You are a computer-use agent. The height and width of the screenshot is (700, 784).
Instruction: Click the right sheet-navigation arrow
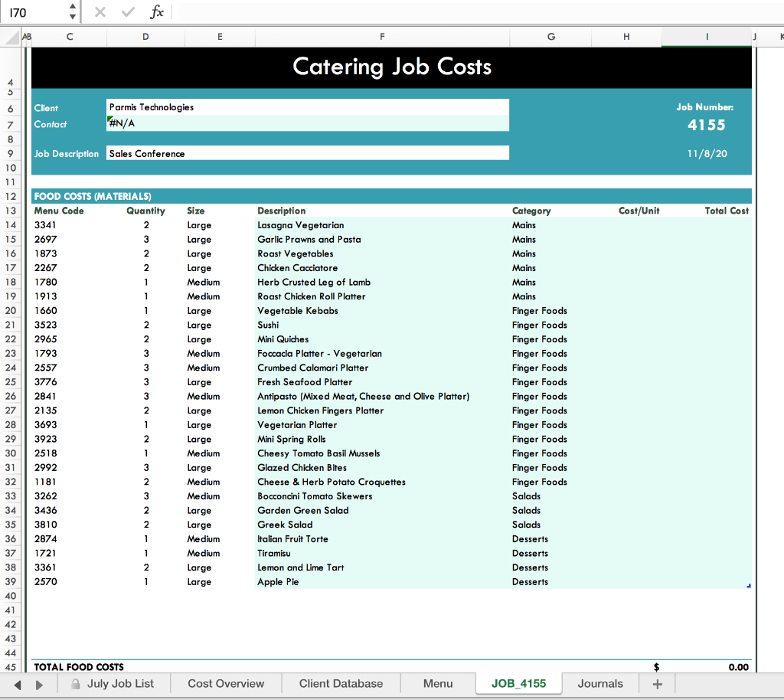pos(40,684)
